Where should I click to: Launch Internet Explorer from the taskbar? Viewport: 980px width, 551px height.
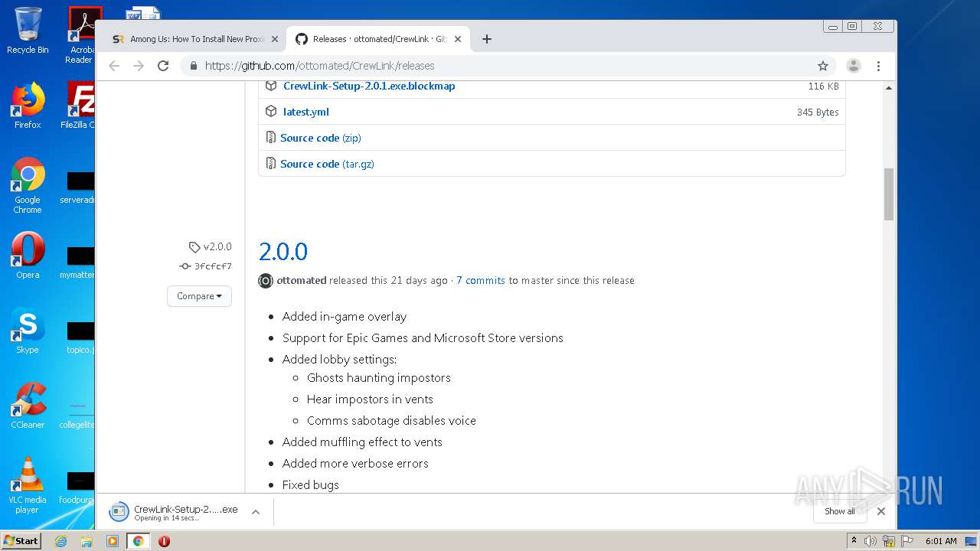[60, 541]
